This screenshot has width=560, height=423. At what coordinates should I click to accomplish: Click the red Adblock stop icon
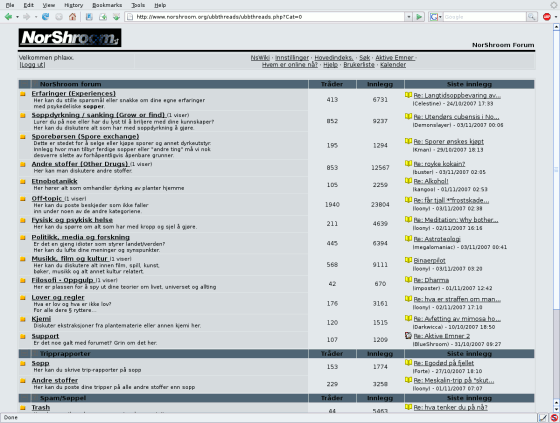tap(546, 17)
